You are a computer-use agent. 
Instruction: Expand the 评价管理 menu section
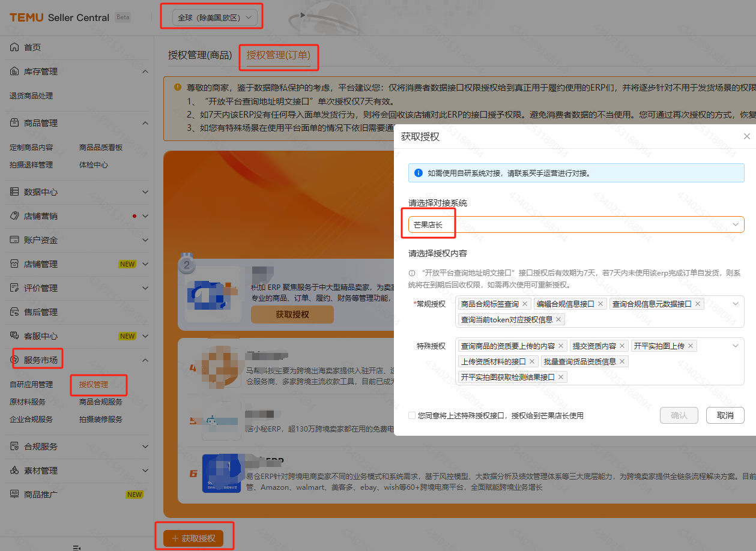[145, 288]
